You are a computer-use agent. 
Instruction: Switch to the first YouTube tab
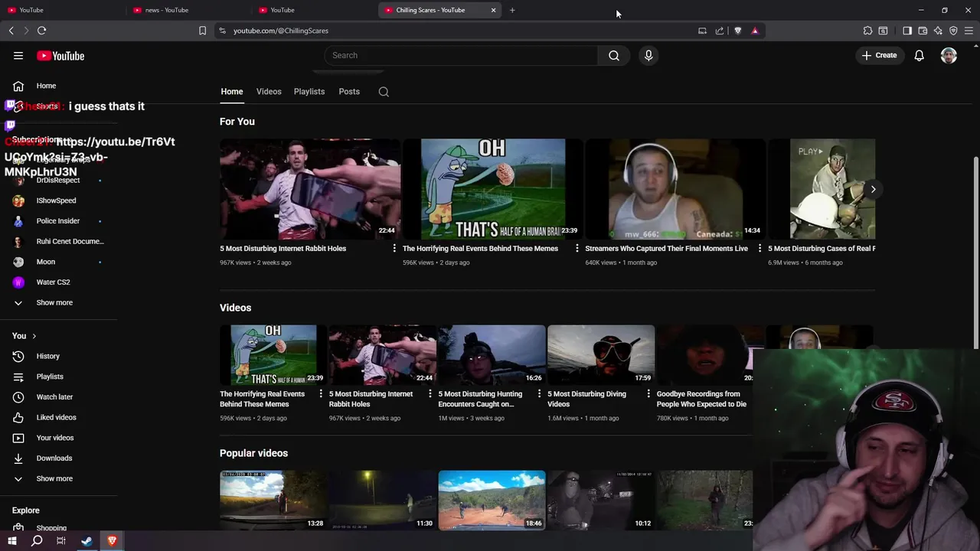pyautogui.click(x=31, y=10)
